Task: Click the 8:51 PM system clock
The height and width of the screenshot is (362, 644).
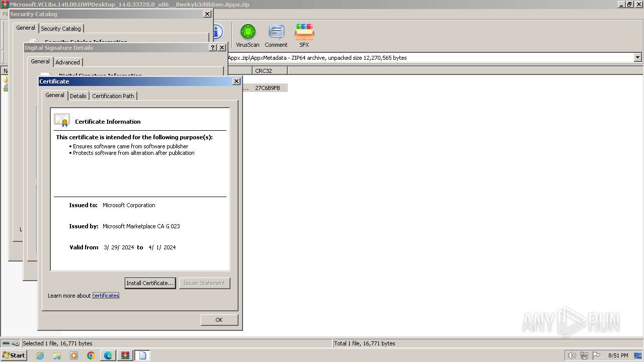Action: click(x=618, y=355)
